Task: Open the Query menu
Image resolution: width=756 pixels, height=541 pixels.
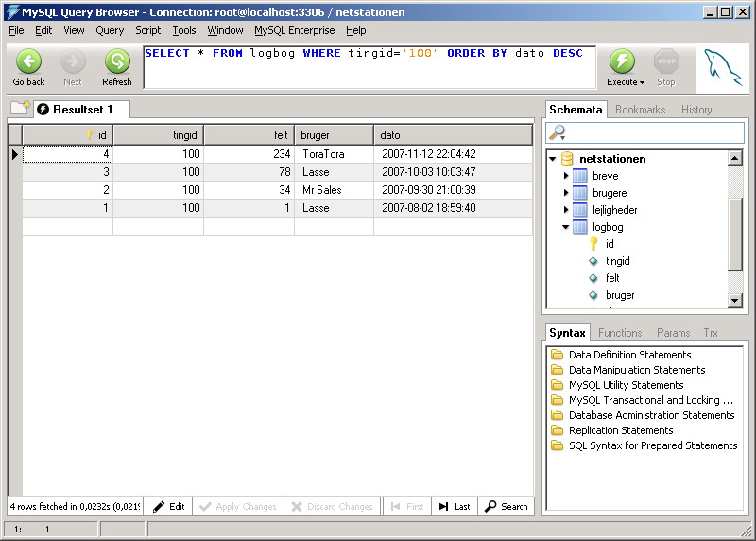Action: (110, 30)
